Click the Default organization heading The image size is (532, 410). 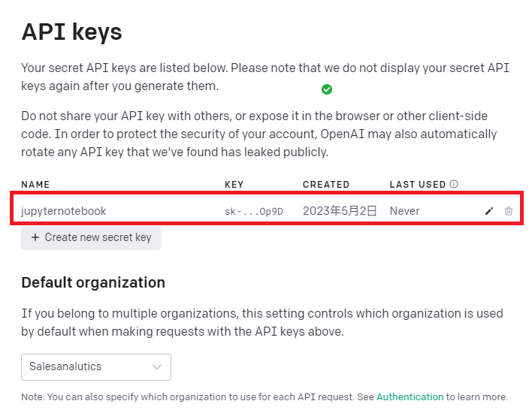point(93,282)
